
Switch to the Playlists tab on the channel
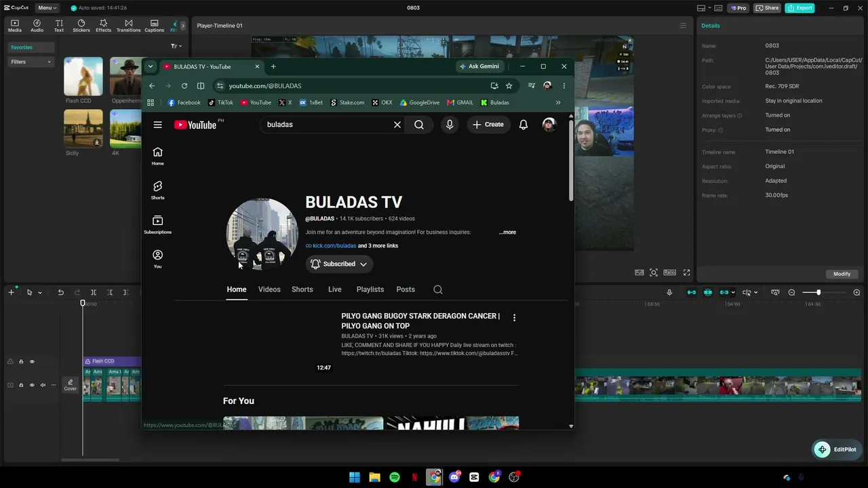(x=370, y=289)
